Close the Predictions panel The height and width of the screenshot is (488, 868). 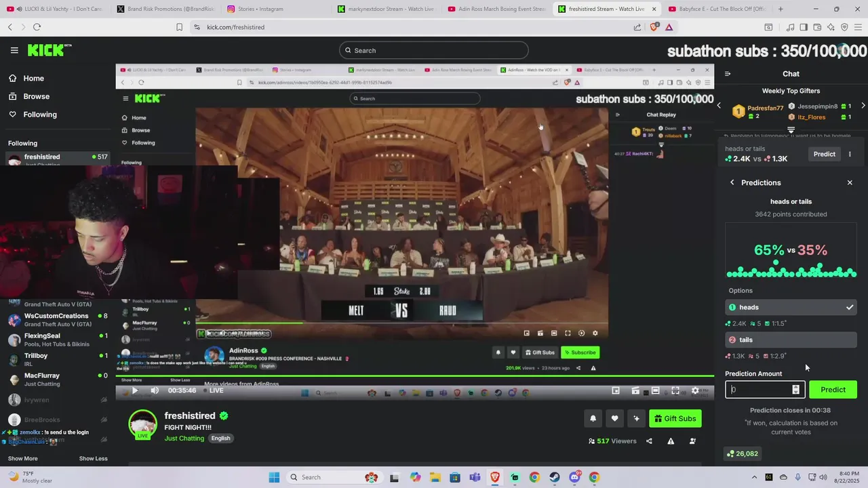click(850, 182)
